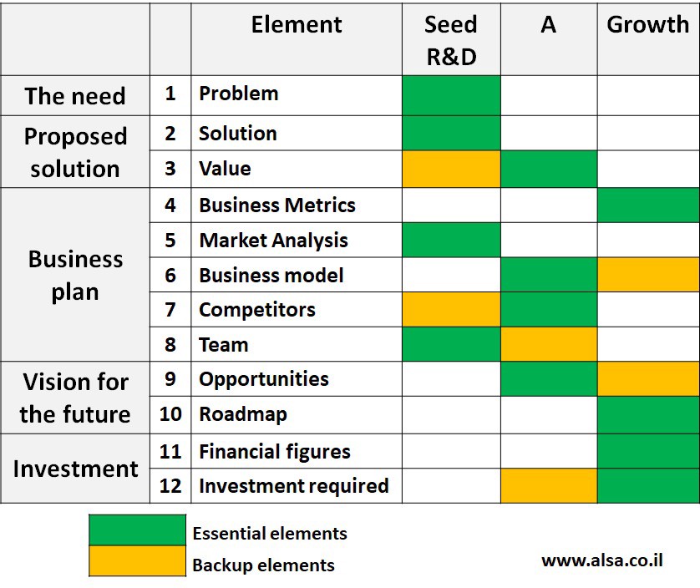The image size is (700, 588).
Task: Select the orange Team cell in column A
Action: [x=549, y=344]
